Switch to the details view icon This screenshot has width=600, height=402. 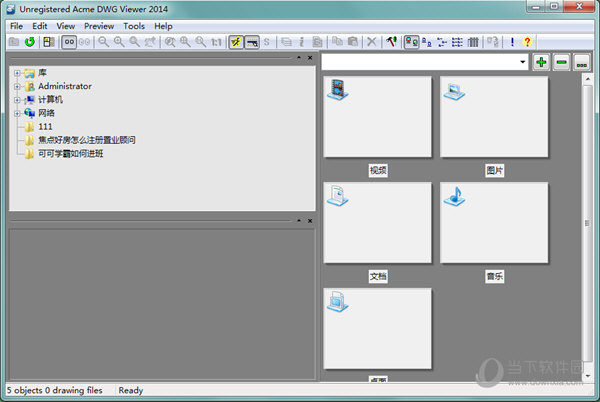[x=457, y=42]
